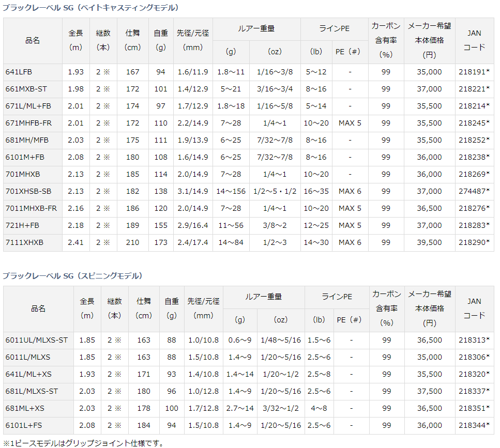This screenshot has height=448, width=500.
Task: Click the 1/2～5・1/2 ounce cell
Action: coord(275,191)
